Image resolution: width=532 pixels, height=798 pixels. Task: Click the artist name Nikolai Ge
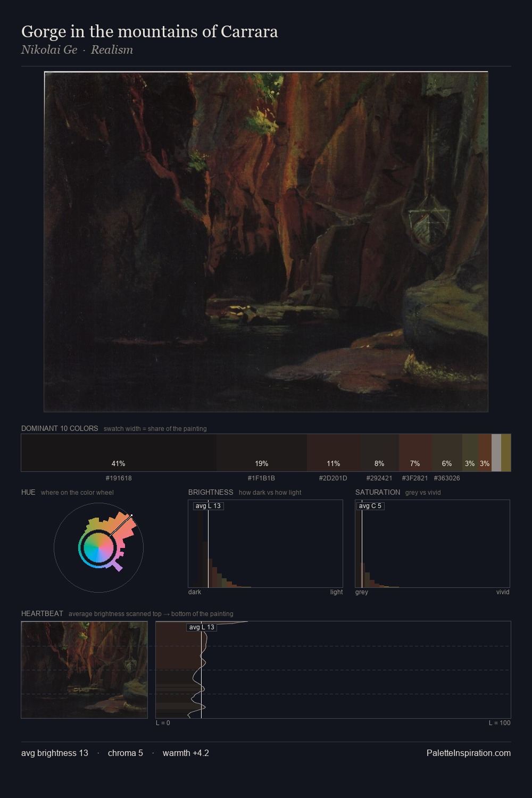49,49
